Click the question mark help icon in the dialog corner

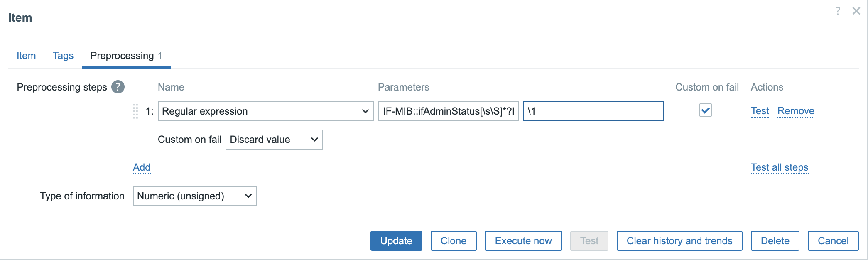[x=838, y=11]
